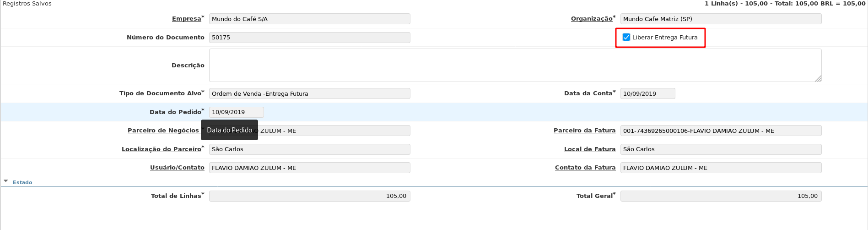Image resolution: width=868 pixels, height=230 pixels.
Task: Focus the Data da Conta date field
Action: (647, 93)
